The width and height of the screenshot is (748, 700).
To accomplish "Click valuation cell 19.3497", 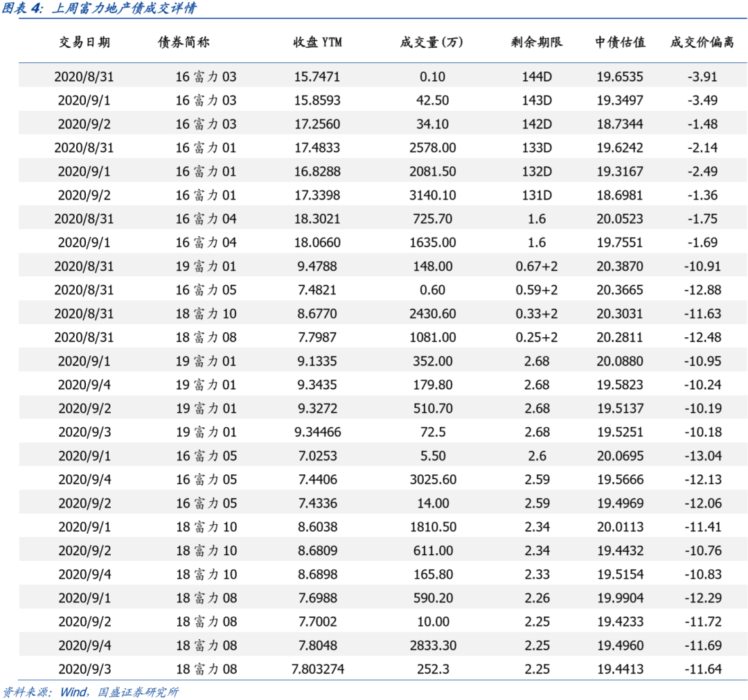I will point(620,100).
